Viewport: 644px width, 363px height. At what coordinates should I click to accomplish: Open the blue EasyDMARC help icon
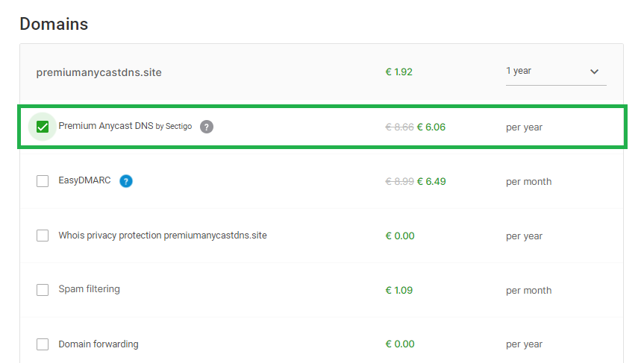tap(126, 181)
